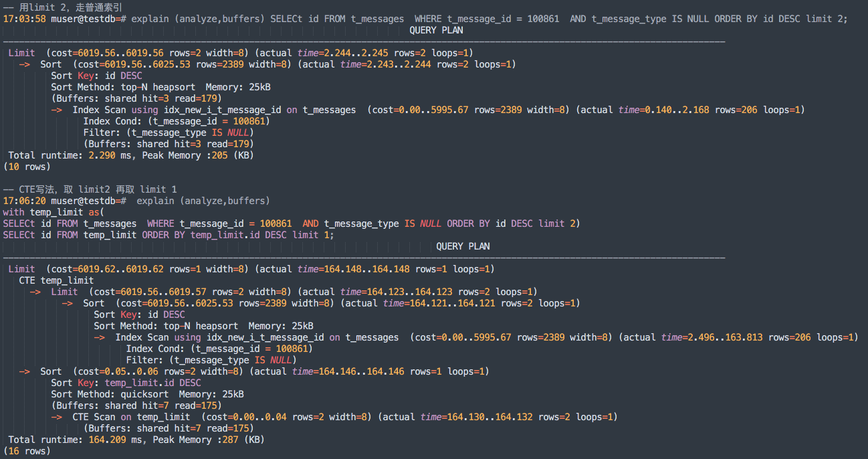868x459 pixels.
Task: Click 'time=164.146..164.146' in the outer Sort row
Action: click(348, 371)
